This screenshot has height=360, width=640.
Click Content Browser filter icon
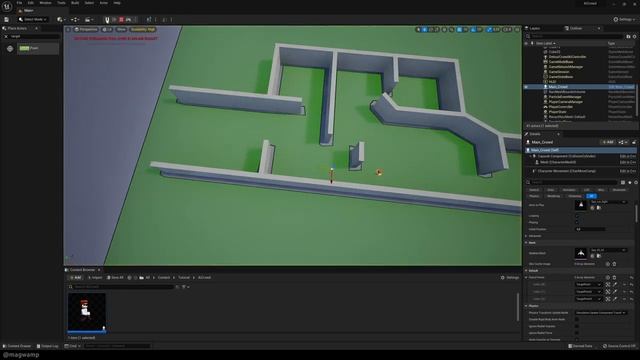(184, 287)
